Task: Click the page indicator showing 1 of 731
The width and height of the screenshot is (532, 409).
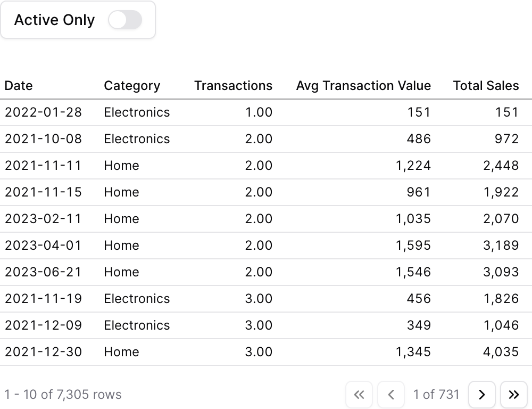Action: pyautogui.click(x=436, y=395)
